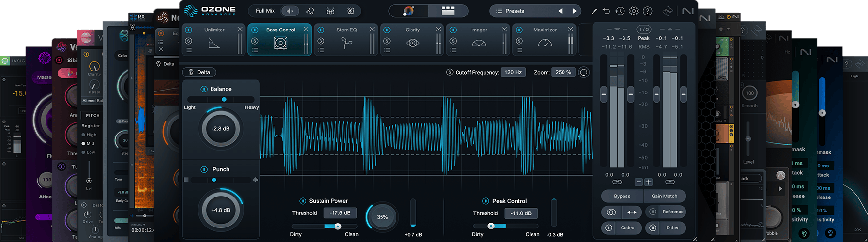Viewport: 868px width, 242px height.
Task: Click the RMS meter label
Action: pos(644,47)
